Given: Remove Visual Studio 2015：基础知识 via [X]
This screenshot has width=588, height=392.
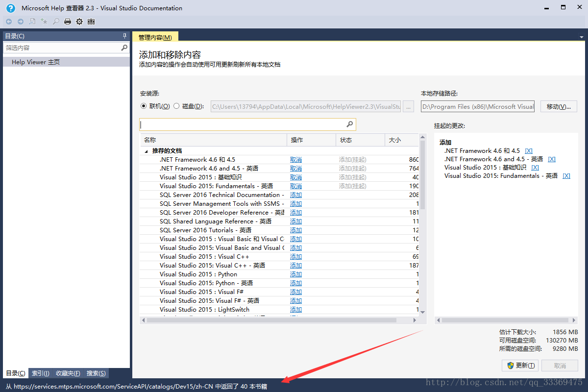Looking at the screenshot, I should pyautogui.click(x=535, y=168).
